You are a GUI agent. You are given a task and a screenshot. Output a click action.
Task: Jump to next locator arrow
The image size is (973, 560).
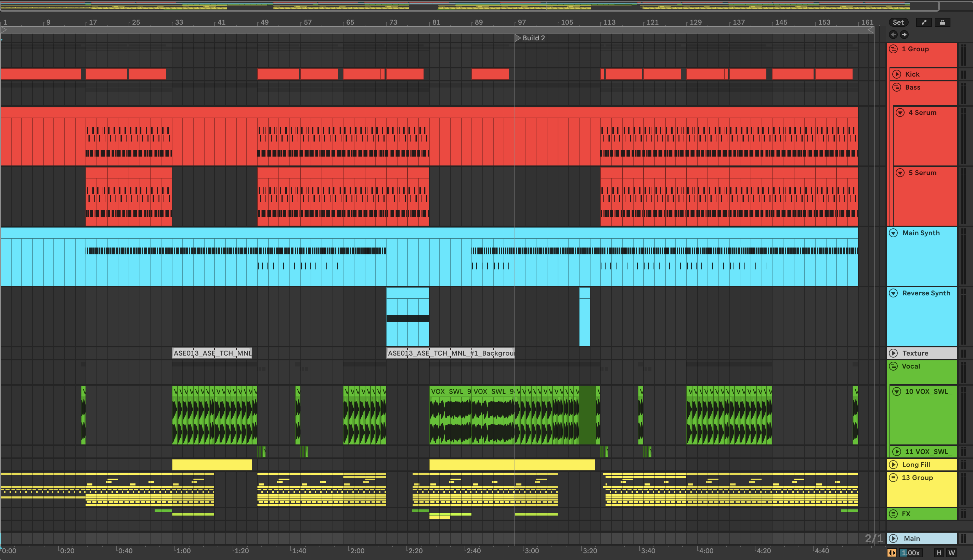click(904, 35)
